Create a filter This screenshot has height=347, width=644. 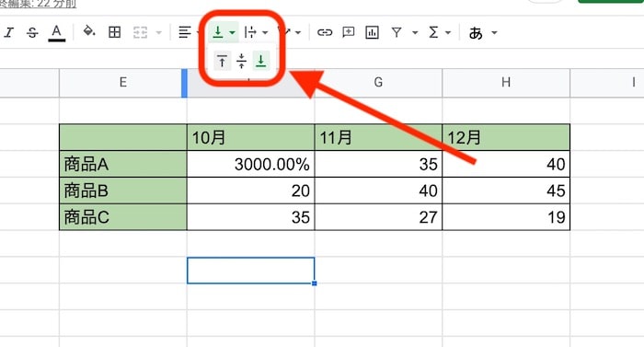[x=397, y=32]
